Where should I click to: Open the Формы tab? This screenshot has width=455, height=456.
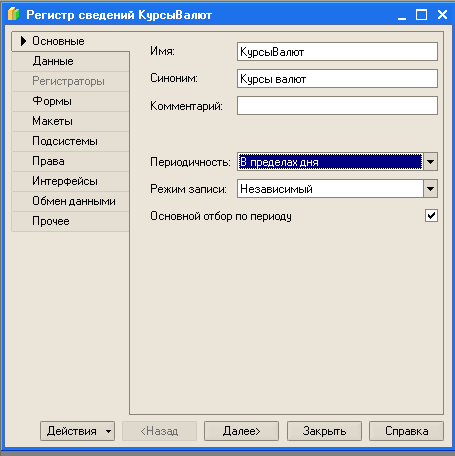70,101
